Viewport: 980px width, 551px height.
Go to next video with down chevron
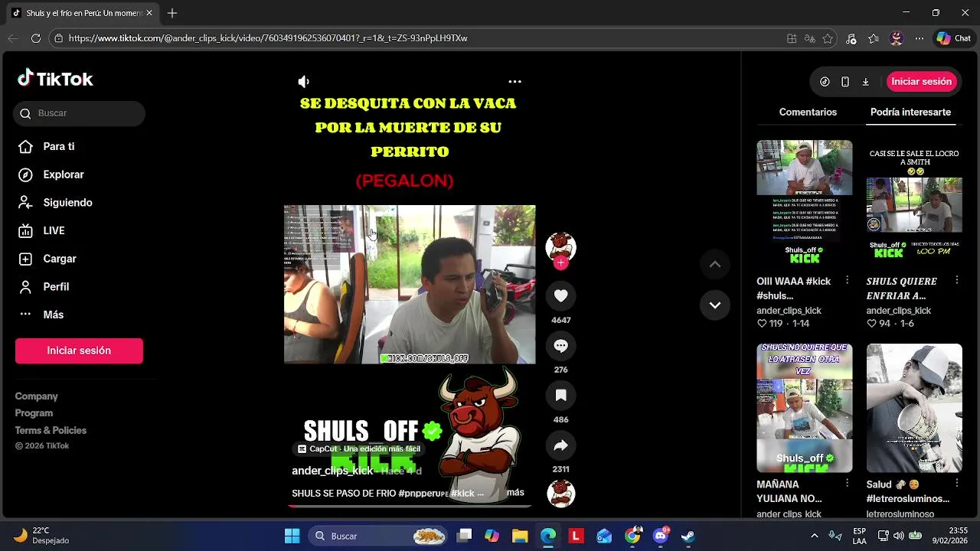[x=714, y=305]
